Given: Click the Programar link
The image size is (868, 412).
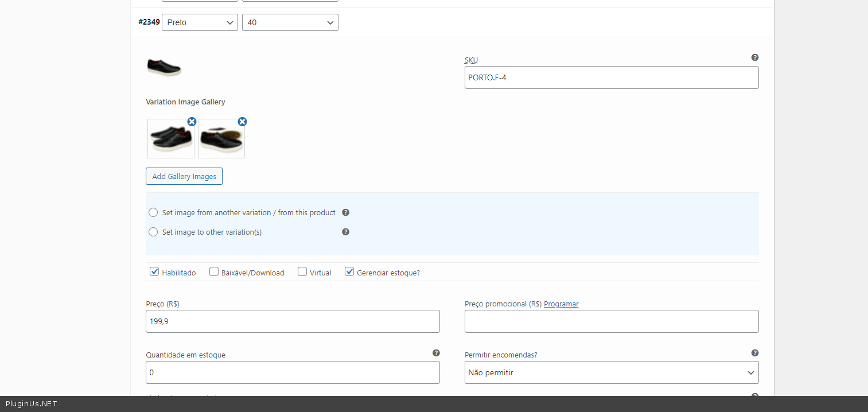Looking at the screenshot, I should [561, 304].
